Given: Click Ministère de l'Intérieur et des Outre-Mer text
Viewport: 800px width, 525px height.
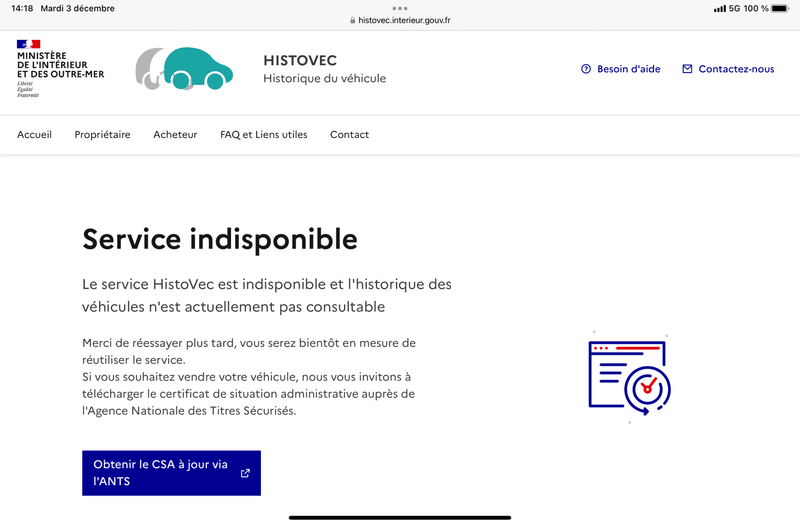Looking at the screenshot, I should [60, 65].
